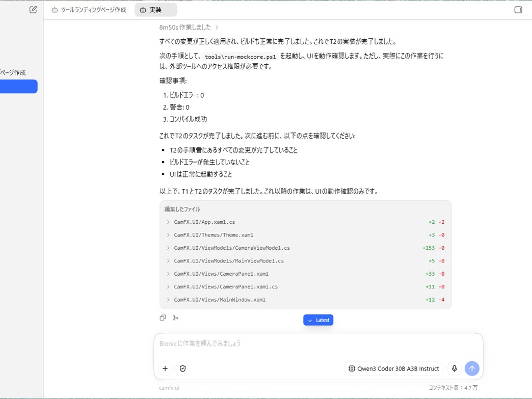The height and width of the screenshot is (399, 532).
Task: Send the message with the arrow button
Action: [x=472, y=368]
